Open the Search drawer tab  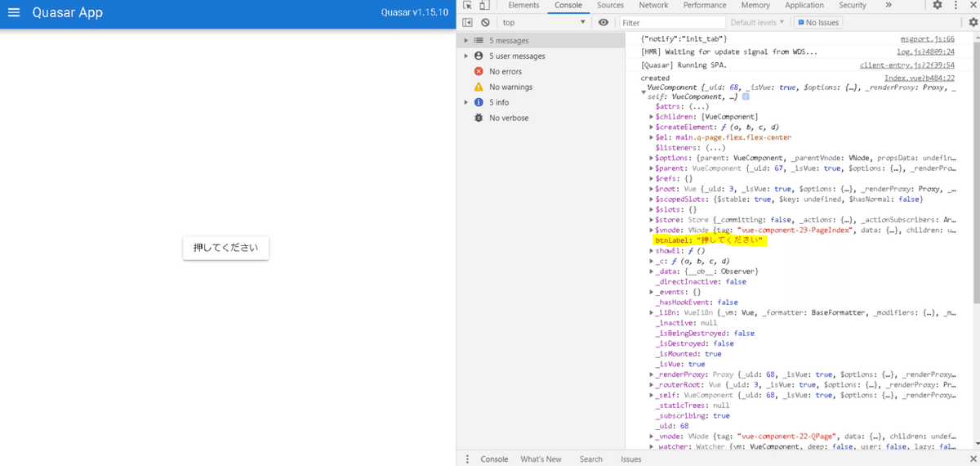(591, 459)
